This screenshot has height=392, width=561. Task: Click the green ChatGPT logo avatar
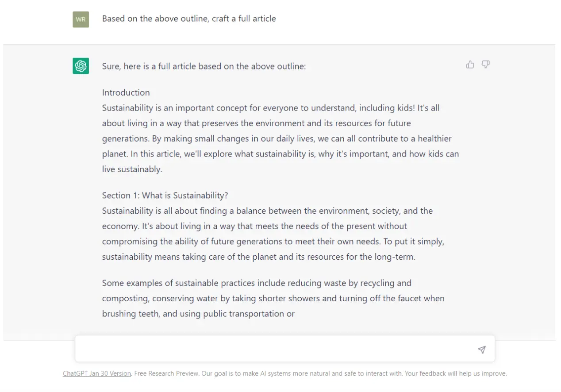click(81, 66)
